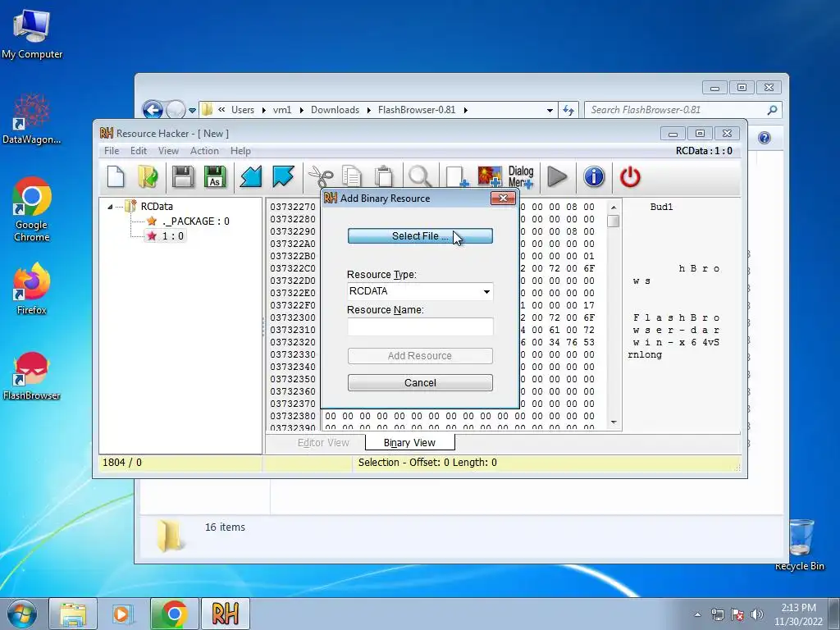840x630 pixels.
Task: Open the Google Chrome desktop shortcut
Action: tap(32, 209)
